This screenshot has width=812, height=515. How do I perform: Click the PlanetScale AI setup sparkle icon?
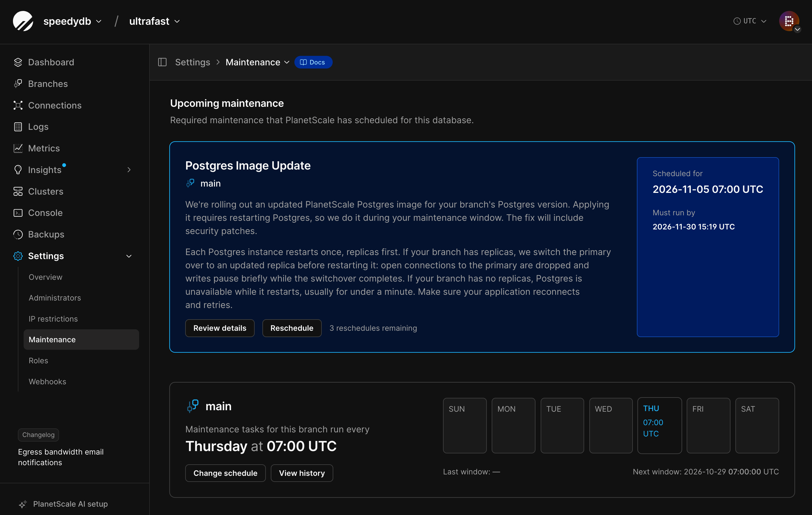(x=22, y=504)
